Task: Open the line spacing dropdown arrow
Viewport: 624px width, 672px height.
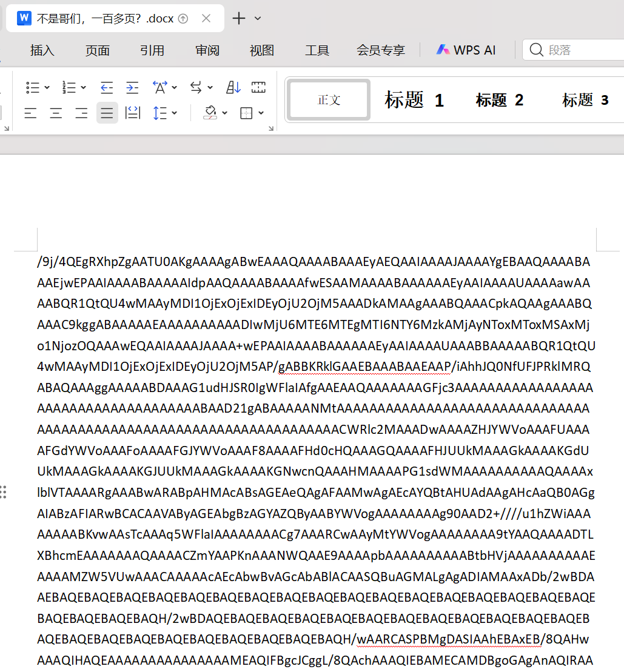Action: (x=175, y=113)
